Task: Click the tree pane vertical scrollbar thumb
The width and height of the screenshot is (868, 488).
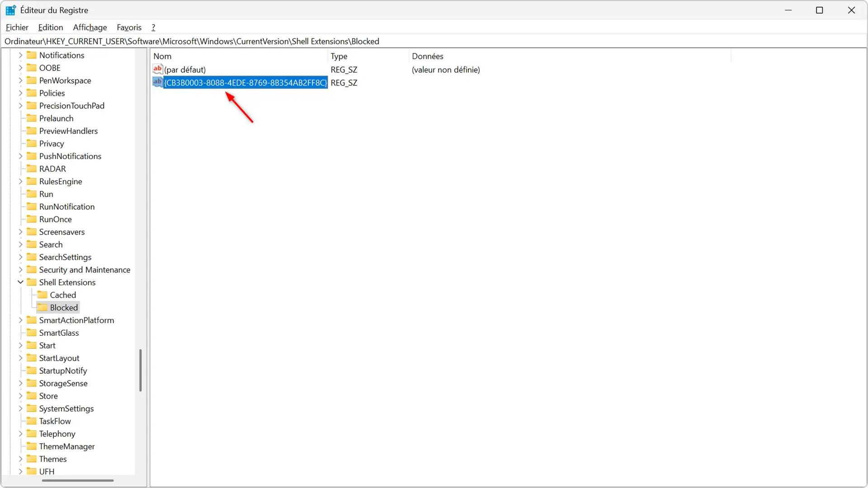Action: click(141, 370)
